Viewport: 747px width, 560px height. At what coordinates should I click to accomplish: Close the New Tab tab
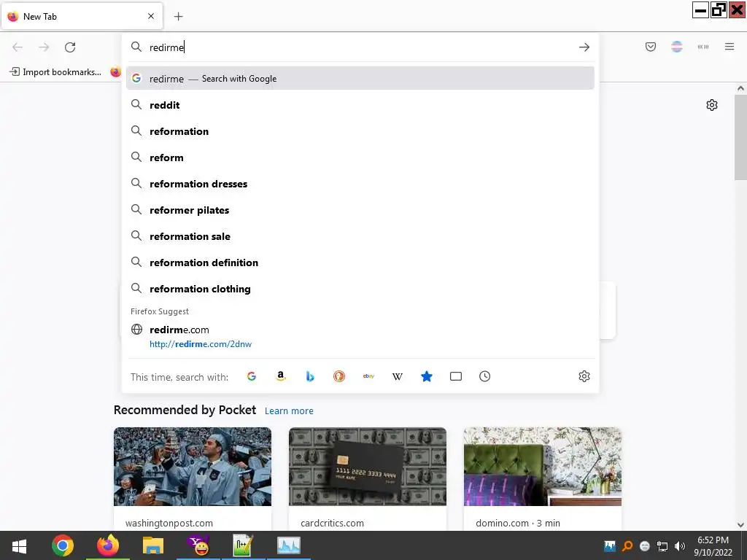151,16
